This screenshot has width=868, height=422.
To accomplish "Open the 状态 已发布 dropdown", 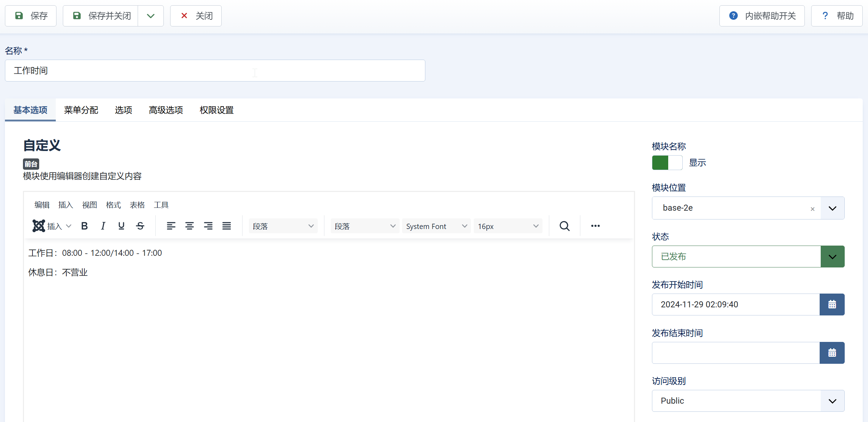I will click(x=832, y=257).
